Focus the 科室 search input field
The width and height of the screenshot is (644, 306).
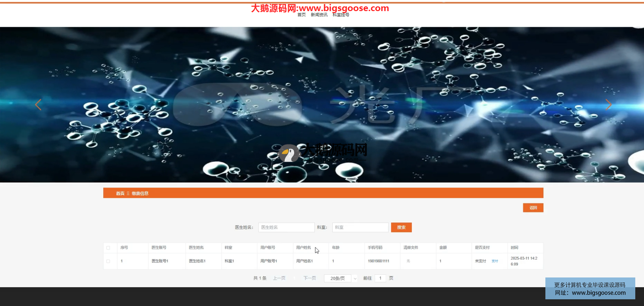(x=360, y=227)
